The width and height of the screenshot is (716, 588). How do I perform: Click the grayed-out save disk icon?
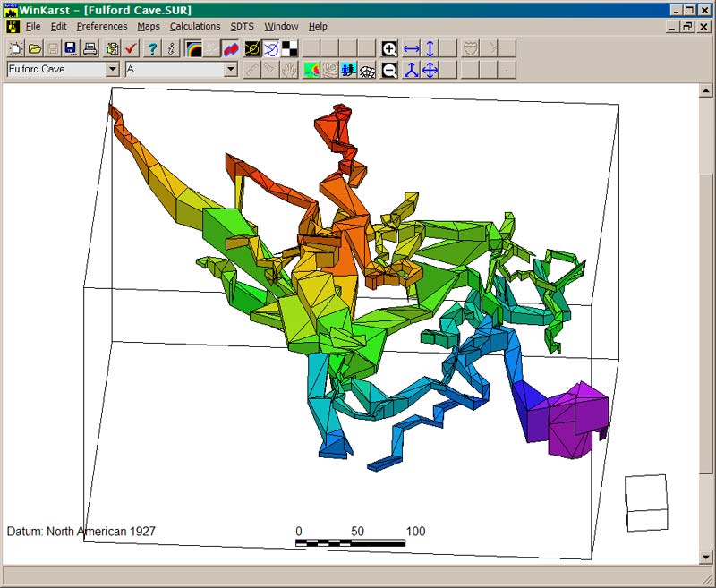pos(53,48)
